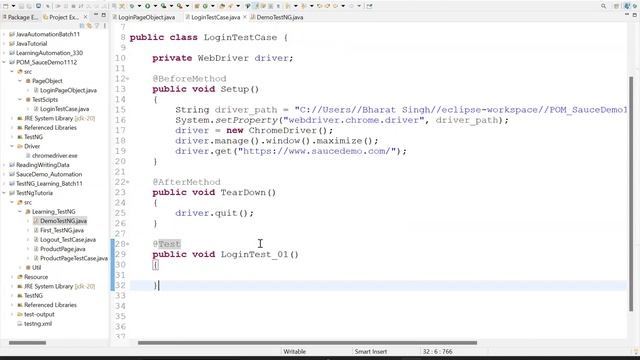Image resolution: width=640 pixels, height=360 pixels.
Task: Open the Debug configurations dropdown arrow
Action: click(x=139, y=6)
